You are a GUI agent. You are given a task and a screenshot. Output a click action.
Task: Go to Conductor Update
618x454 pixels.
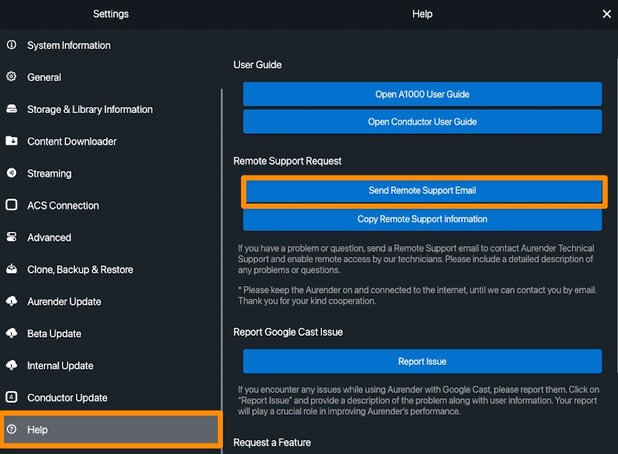[110, 398]
